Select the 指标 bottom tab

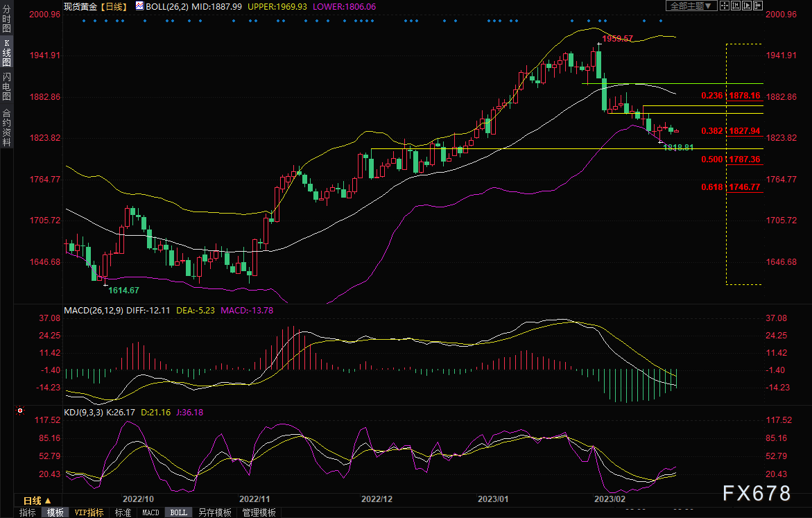tap(28, 512)
